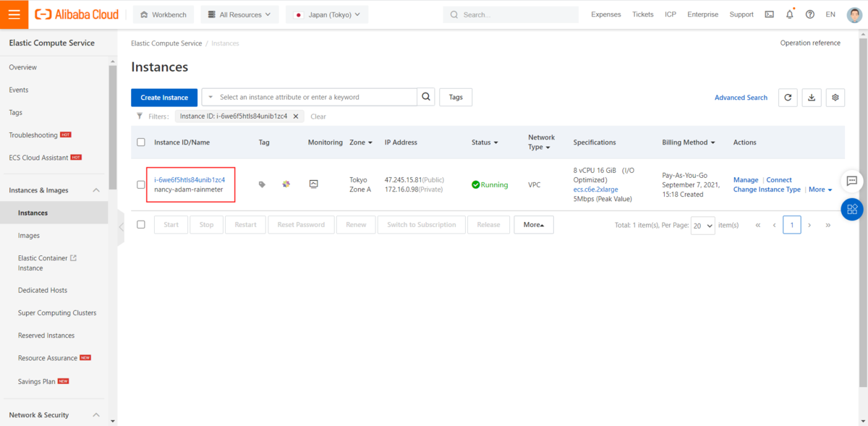Open Images in the sidebar
The height and width of the screenshot is (426, 868).
coord(29,236)
